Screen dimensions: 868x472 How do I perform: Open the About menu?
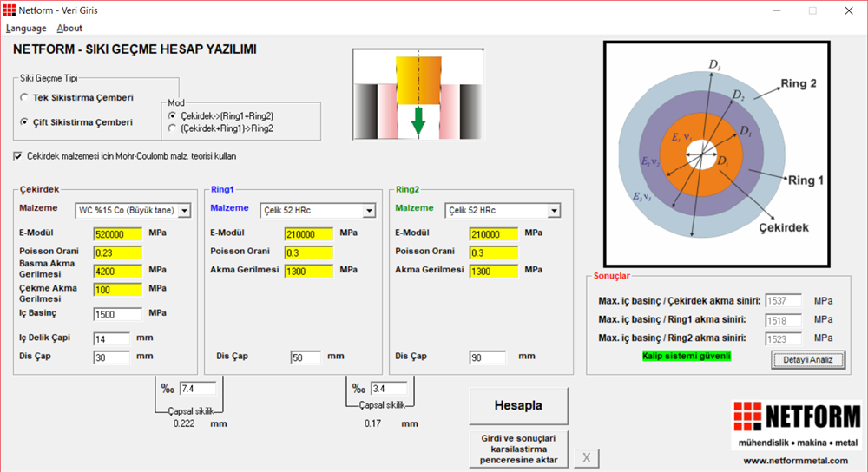pyautogui.click(x=69, y=29)
